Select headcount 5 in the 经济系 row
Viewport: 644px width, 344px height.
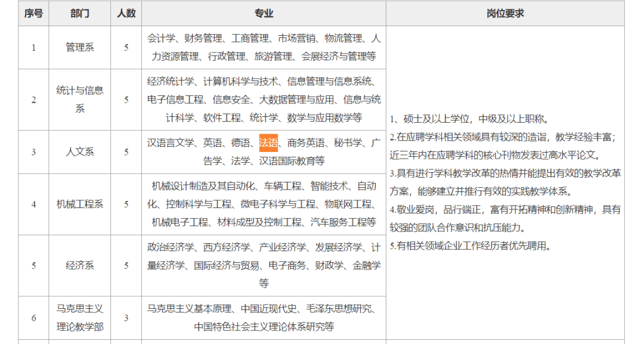126,265
